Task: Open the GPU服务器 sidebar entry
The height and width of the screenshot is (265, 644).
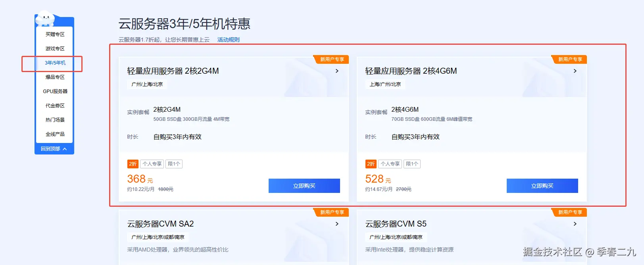Action: [x=55, y=92]
